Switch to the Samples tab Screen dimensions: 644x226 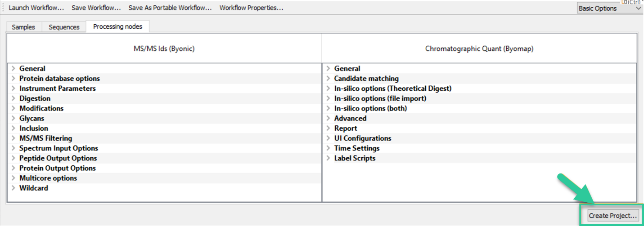tap(23, 27)
